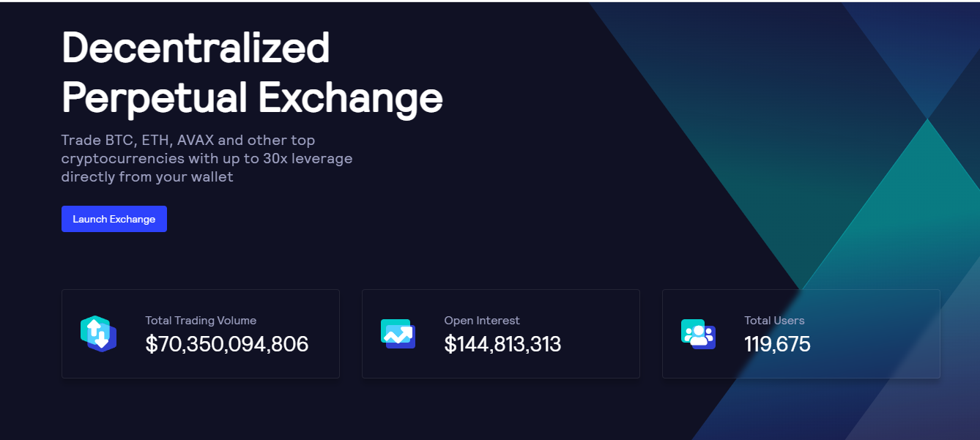Select the Total Users label

point(774,321)
